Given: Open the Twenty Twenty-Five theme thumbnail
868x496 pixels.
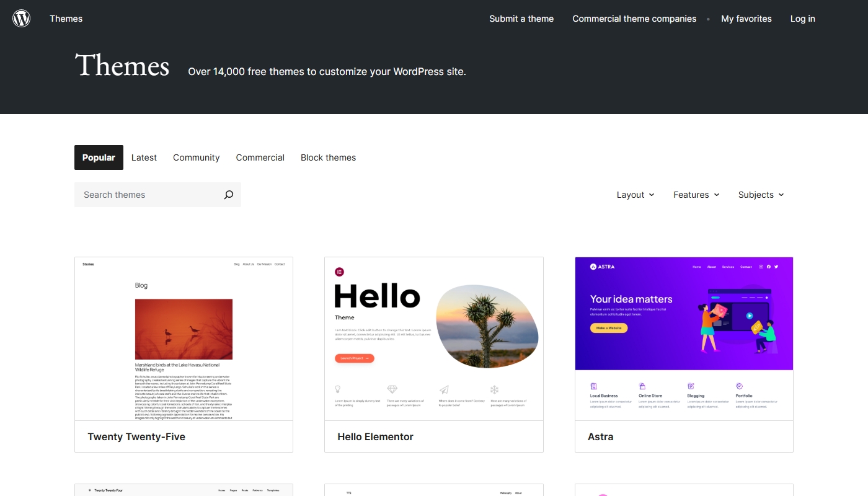Looking at the screenshot, I should [x=184, y=339].
